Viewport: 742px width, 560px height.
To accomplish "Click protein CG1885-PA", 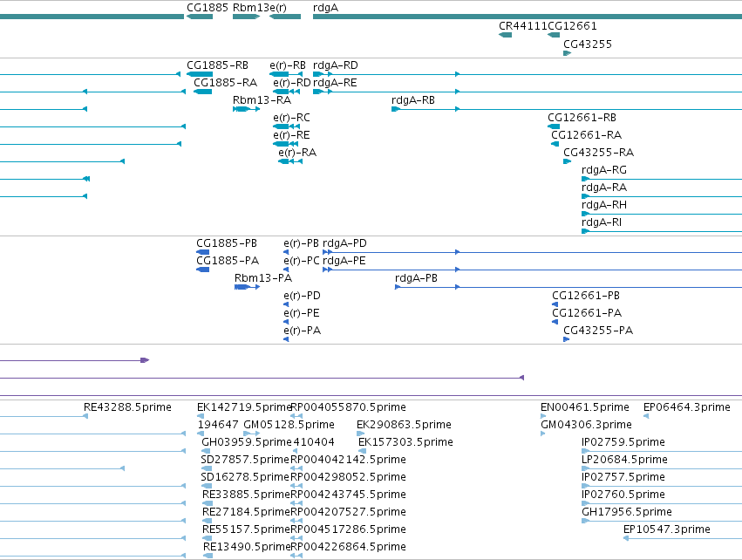I will click(x=228, y=261).
